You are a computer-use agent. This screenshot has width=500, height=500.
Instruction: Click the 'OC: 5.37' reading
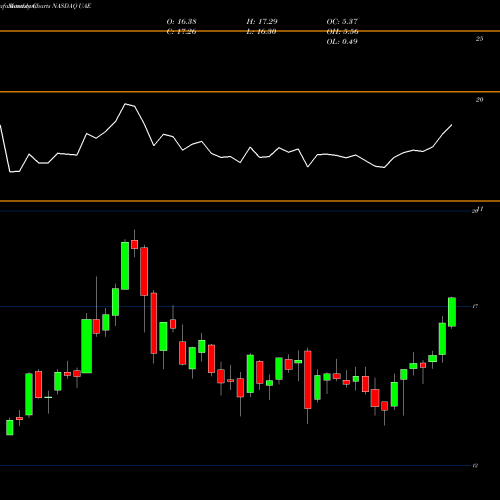click(342, 21)
